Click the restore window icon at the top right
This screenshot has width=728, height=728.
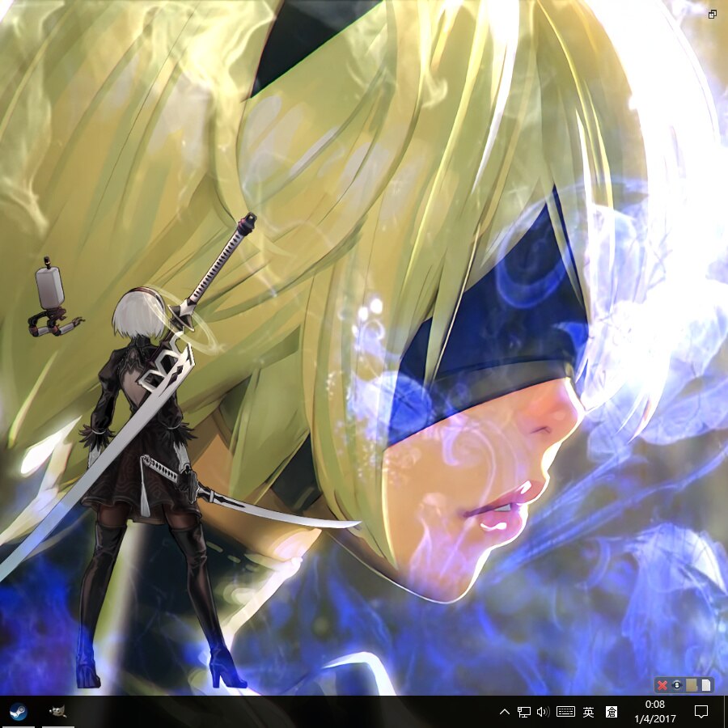pos(713,15)
